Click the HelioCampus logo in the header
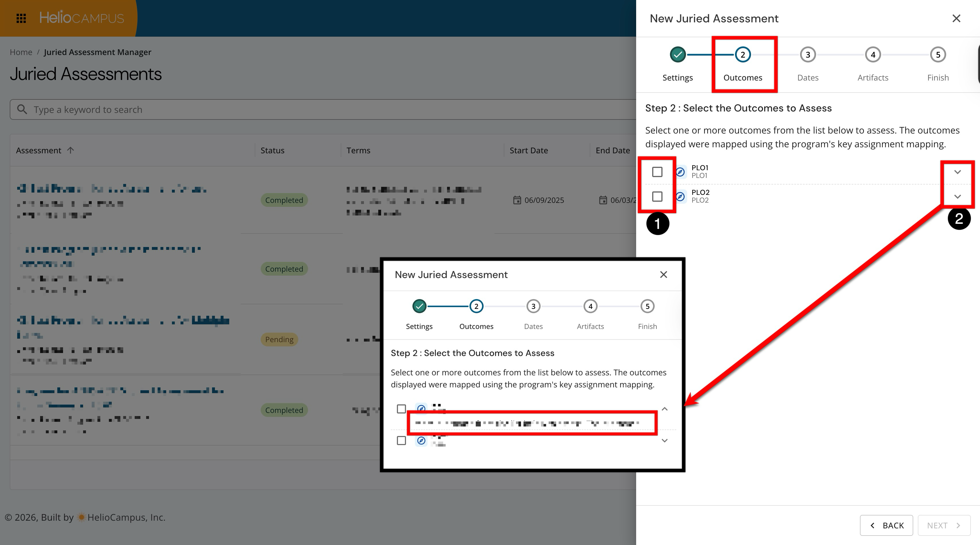Screen dimensions: 980x545 click(x=82, y=18)
